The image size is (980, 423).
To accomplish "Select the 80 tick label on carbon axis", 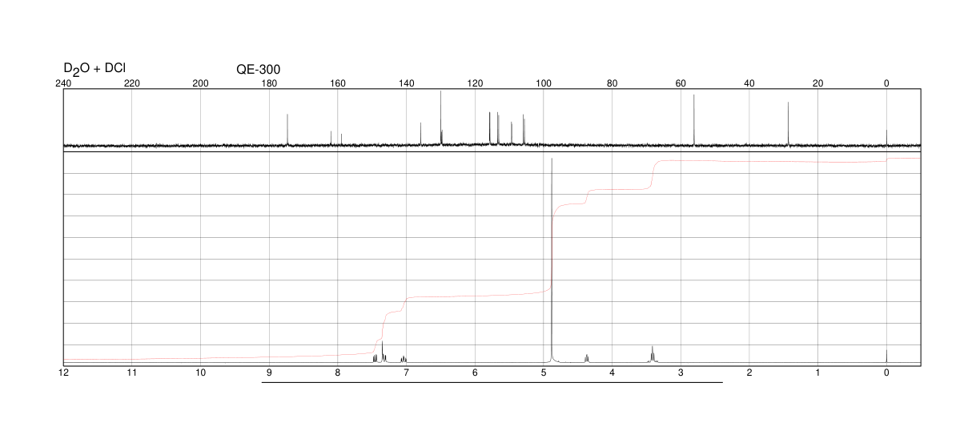I will [x=612, y=83].
